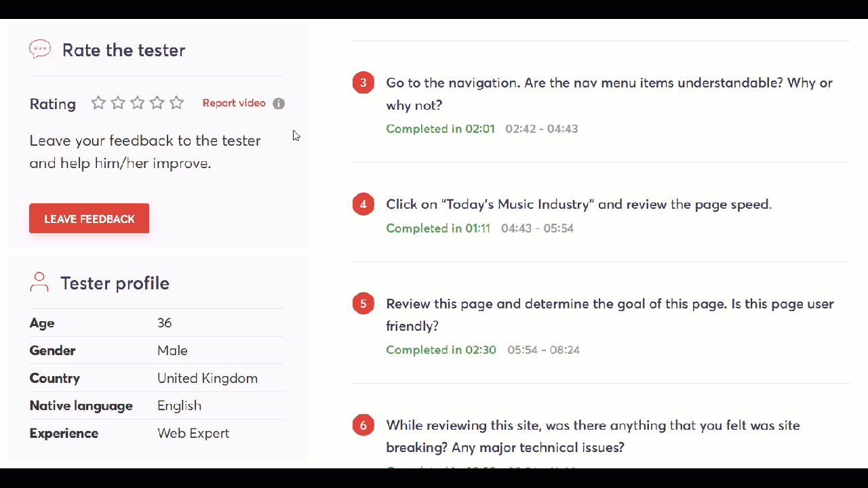Screen dimensions: 868x488
Task: Click the fourth rating star
Action: (157, 103)
